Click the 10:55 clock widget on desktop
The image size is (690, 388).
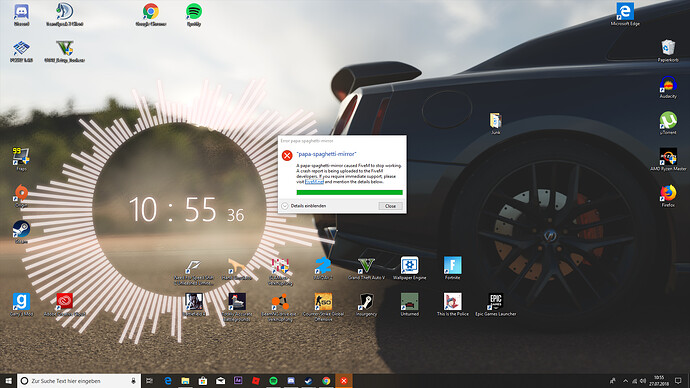(x=187, y=209)
